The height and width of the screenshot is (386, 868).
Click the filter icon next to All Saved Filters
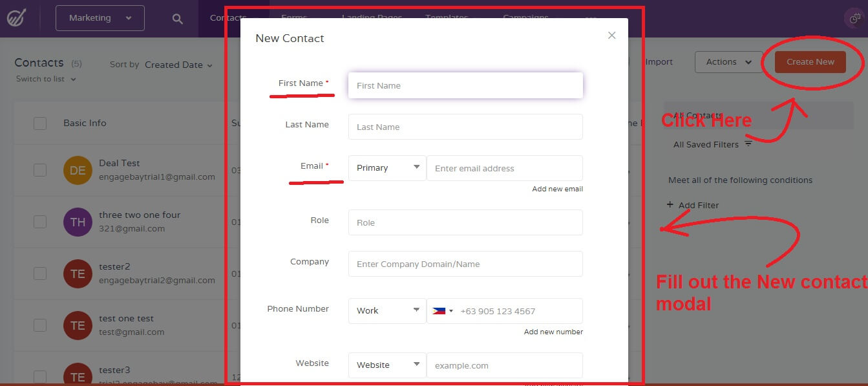tap(749, 144)
